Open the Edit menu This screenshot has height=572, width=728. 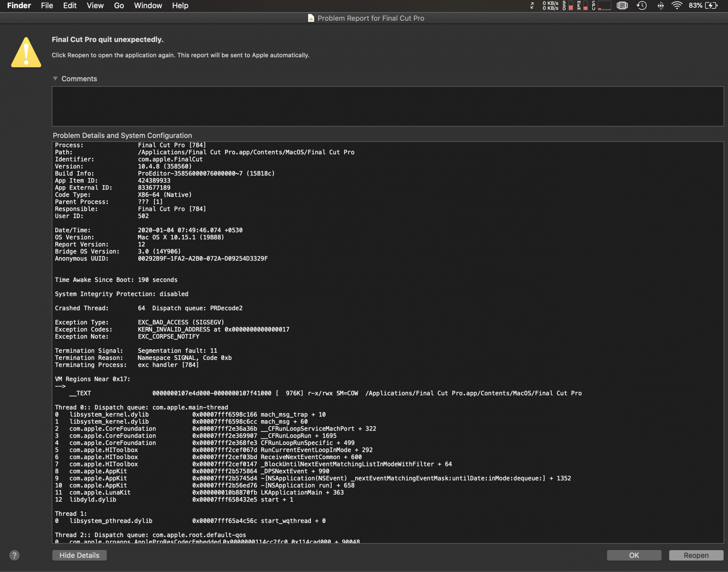point(70,5)
